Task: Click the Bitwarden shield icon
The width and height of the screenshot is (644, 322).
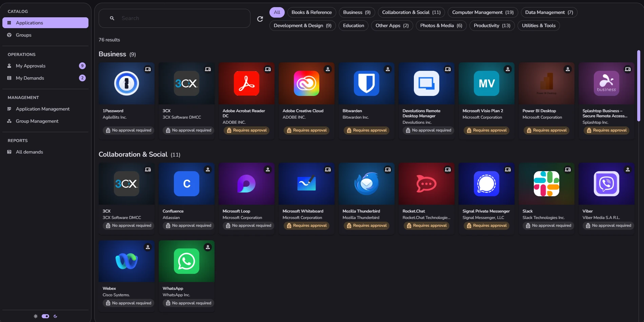Action: tap(366, 83)
